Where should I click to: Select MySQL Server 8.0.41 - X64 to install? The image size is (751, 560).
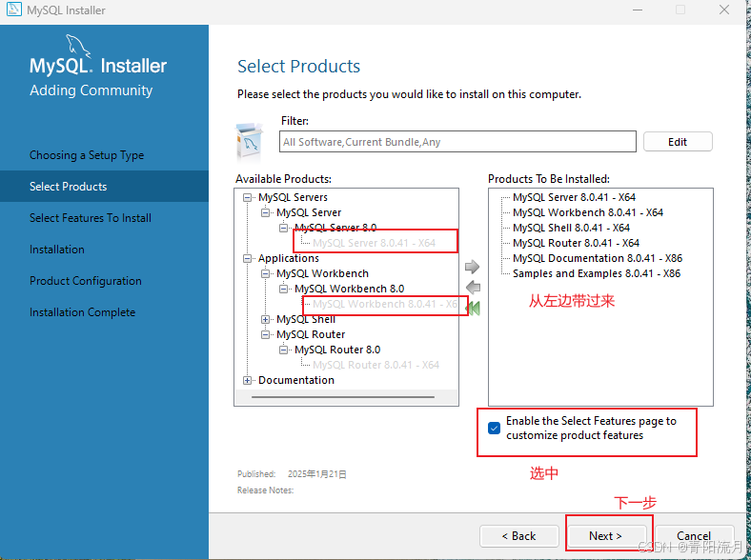(574, 197)
